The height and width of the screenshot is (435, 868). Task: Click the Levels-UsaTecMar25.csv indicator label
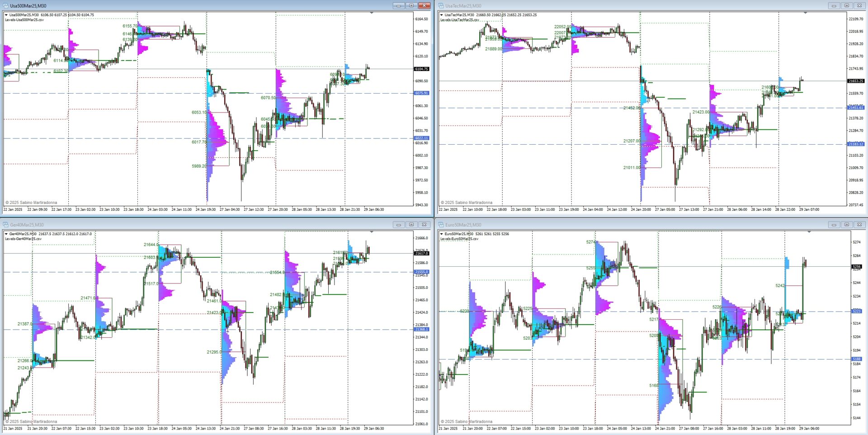[x=460, y=20]
